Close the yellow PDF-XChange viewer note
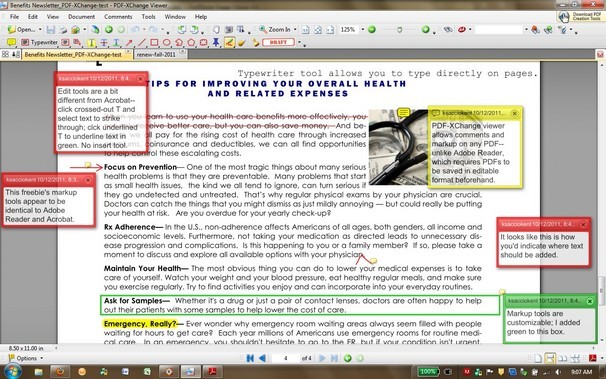Viewport: 606px width, 379px height. pyautogui.click(x=514, y=113)
